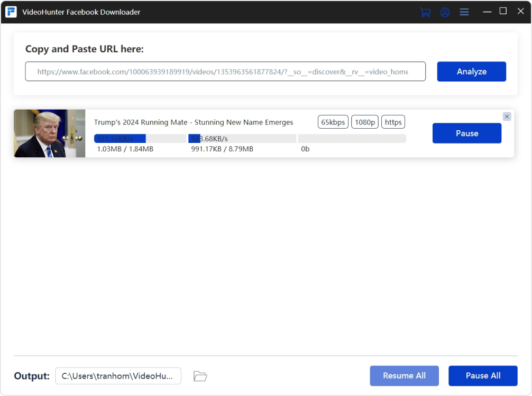532x396 pixels.
Task: Click the https protocol tag
Action: 393,122
